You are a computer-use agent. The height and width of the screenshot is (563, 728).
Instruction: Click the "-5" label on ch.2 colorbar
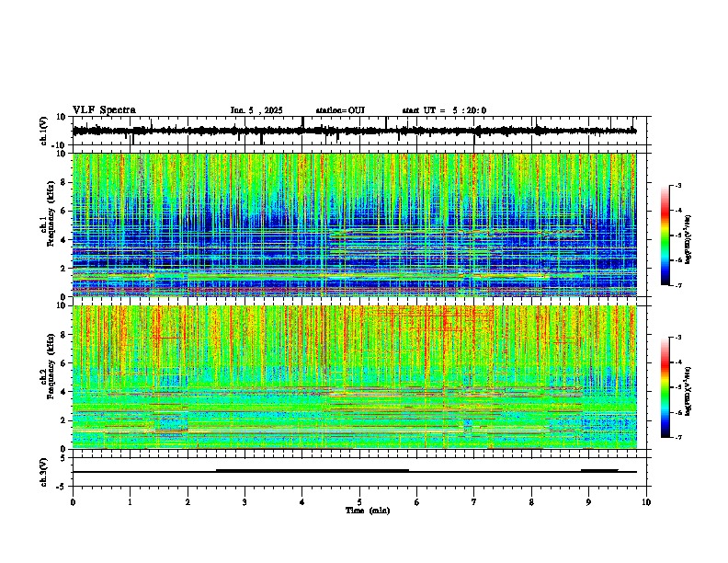(x=678, y=387)
